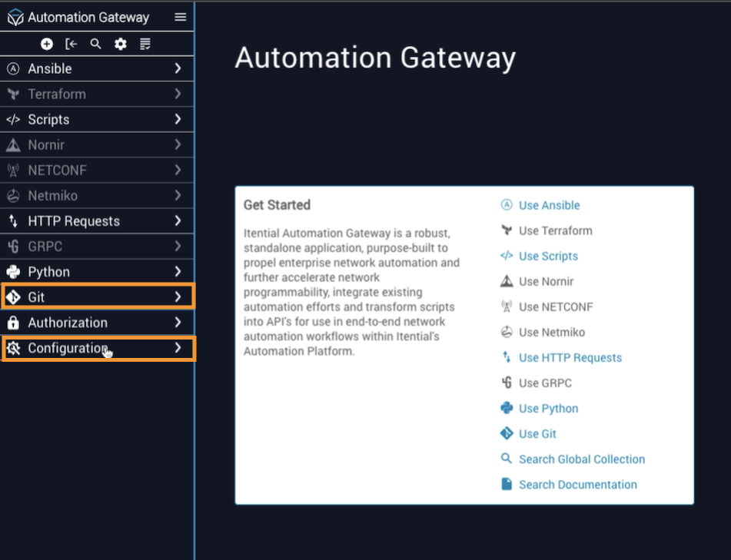Toggle the hamburger menu beside Automation Gateway
Image resolution: width=731 pixels, height=560 pixels.
click(180, 17)
